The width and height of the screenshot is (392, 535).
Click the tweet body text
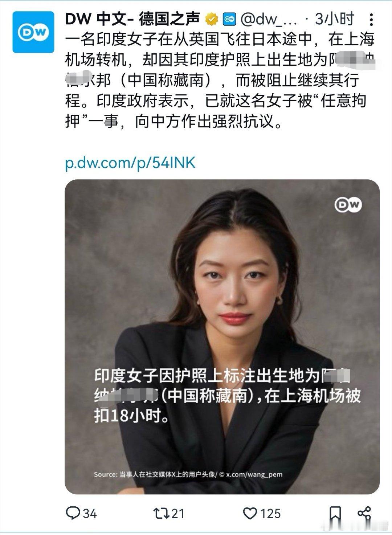pyautogui.click(x=220, y=80)
